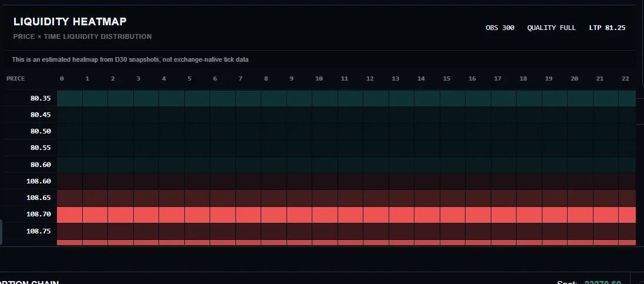644x284 pixels.
Task: Click time column header 14
Action: point(421,79)
